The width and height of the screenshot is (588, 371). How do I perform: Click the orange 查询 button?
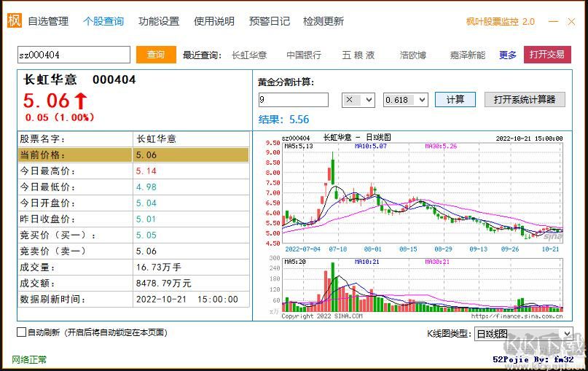[156, 55]
